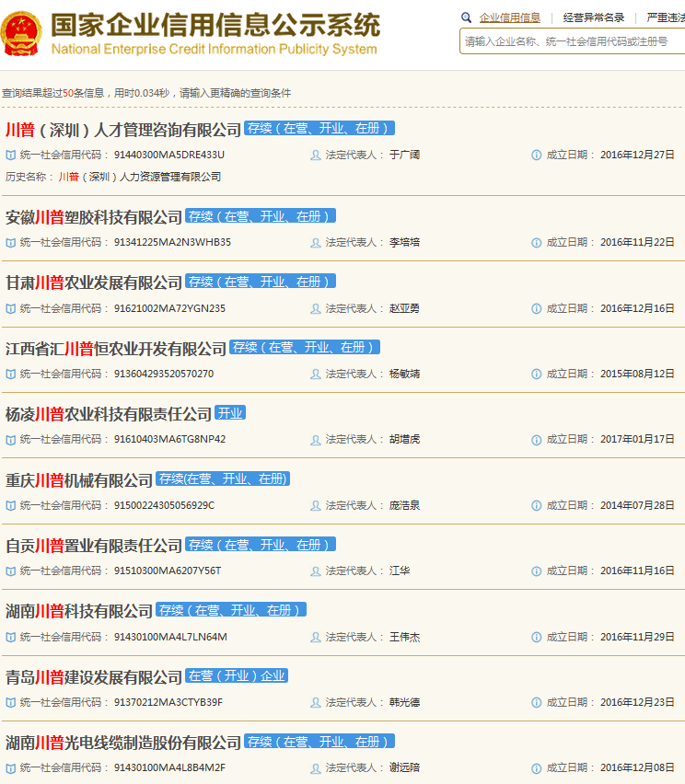Viewport: 685px width, 784px height.
Task: Click legal representative name 谢远陪
Action: click(404, 767)
